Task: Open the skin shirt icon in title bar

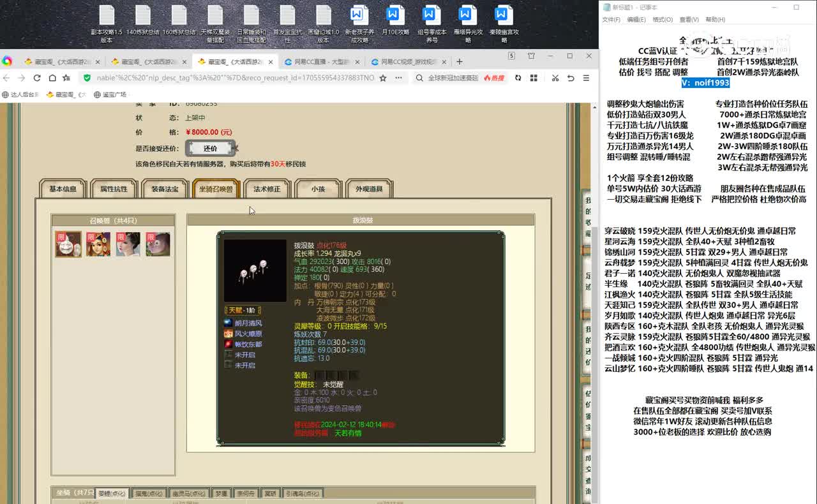Action: tap(531, 56)
